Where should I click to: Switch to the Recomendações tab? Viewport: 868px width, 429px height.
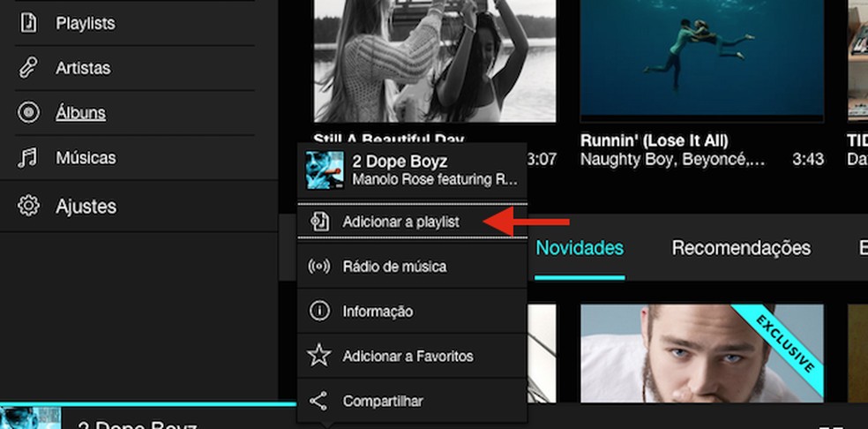tap(741, 248)
